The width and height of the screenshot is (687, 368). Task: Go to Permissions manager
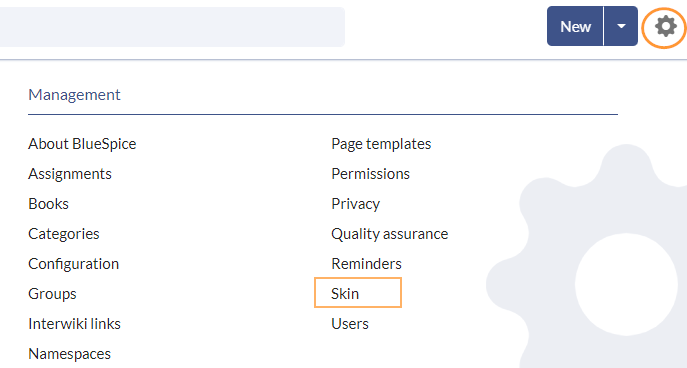pos(371,174)
